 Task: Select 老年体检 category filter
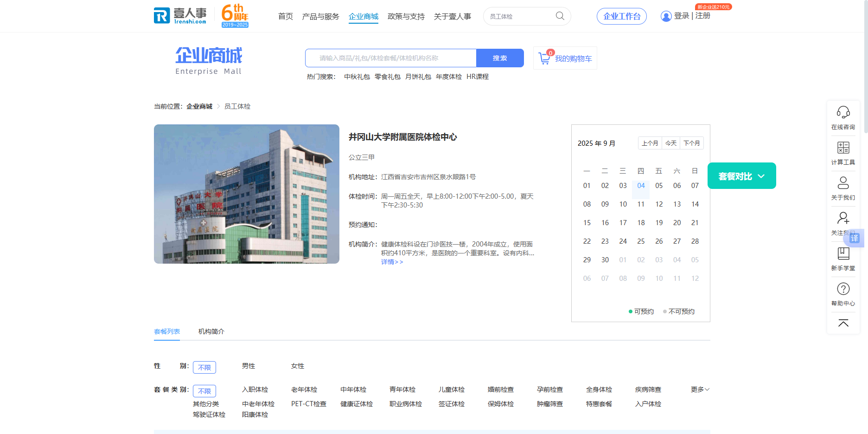click(x=304, y=389)
